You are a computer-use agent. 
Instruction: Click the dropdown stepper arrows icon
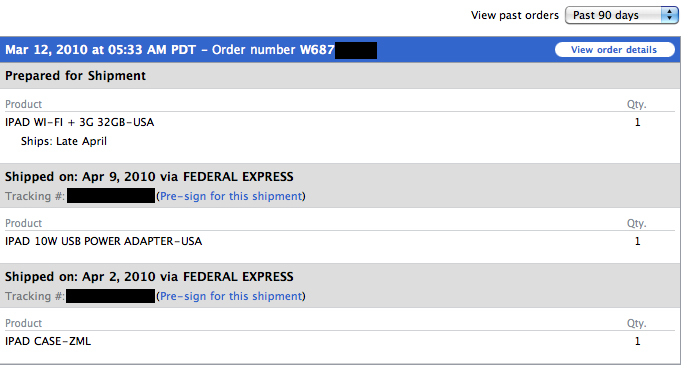coord(670,15)
